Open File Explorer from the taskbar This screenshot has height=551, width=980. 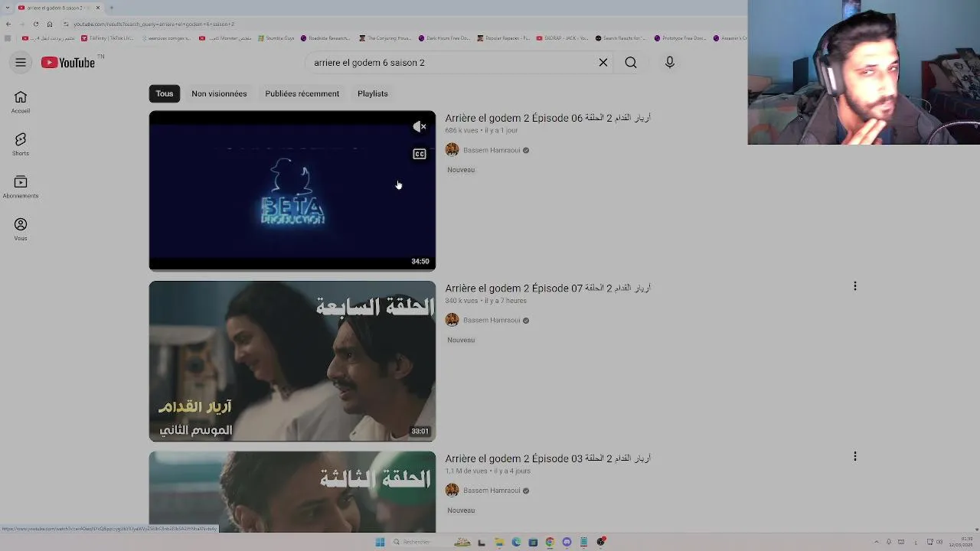[499, 542]
